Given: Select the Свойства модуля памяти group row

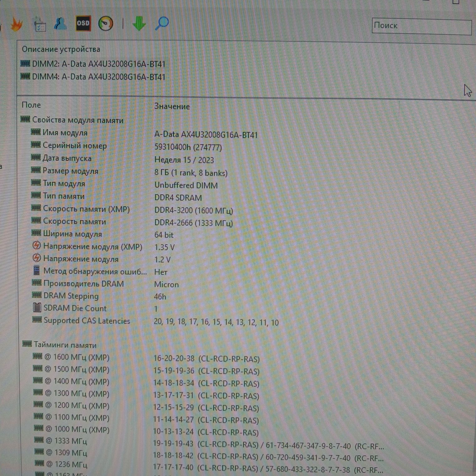Looking at the screenshot, I should coord(72,120).
